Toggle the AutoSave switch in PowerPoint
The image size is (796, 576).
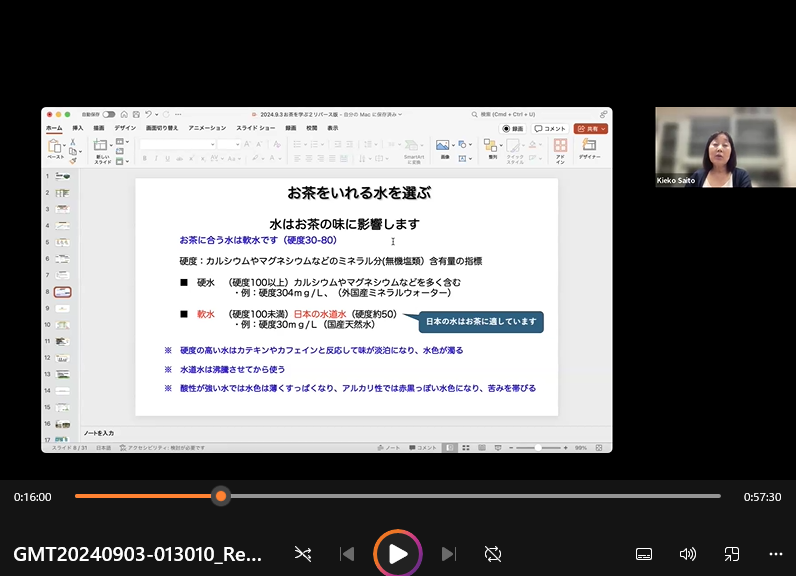coord(108,115)
